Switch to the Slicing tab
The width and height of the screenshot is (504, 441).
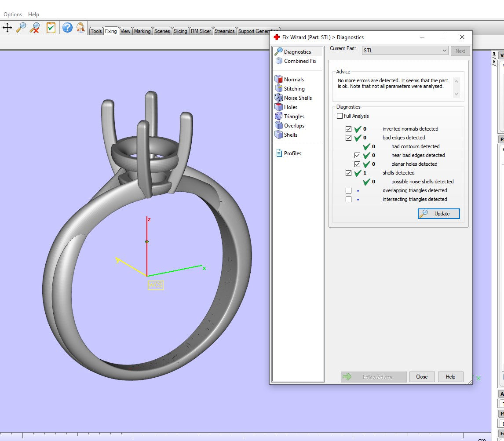(180, 31)
